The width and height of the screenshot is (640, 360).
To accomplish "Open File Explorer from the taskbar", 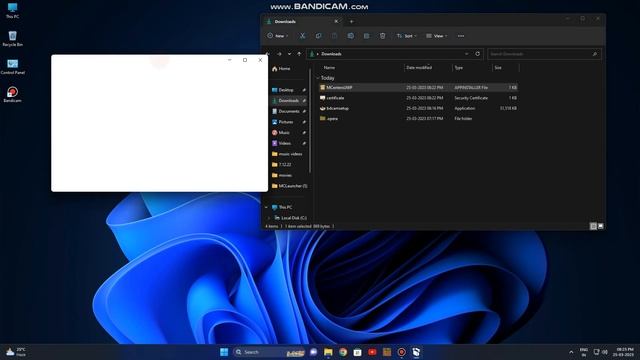I will tap(328, 352).
